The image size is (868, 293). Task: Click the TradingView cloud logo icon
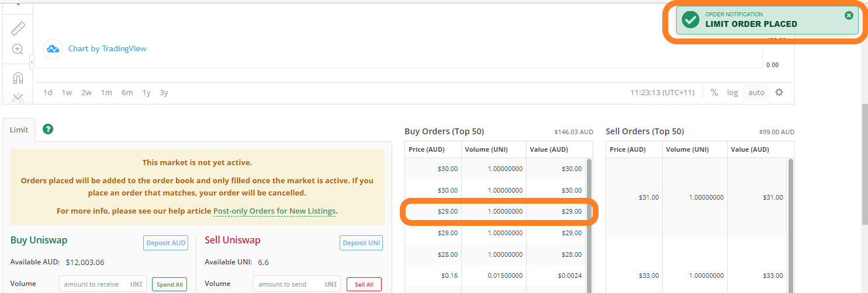tap(53, 49)
